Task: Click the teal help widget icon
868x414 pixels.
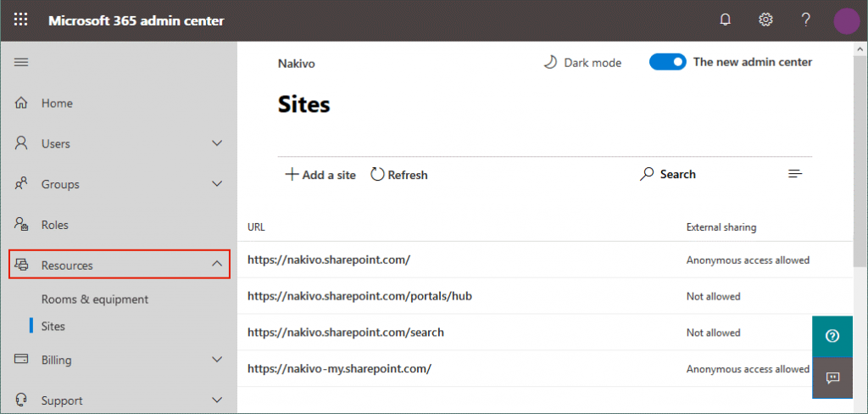Action: coord(832,336)
